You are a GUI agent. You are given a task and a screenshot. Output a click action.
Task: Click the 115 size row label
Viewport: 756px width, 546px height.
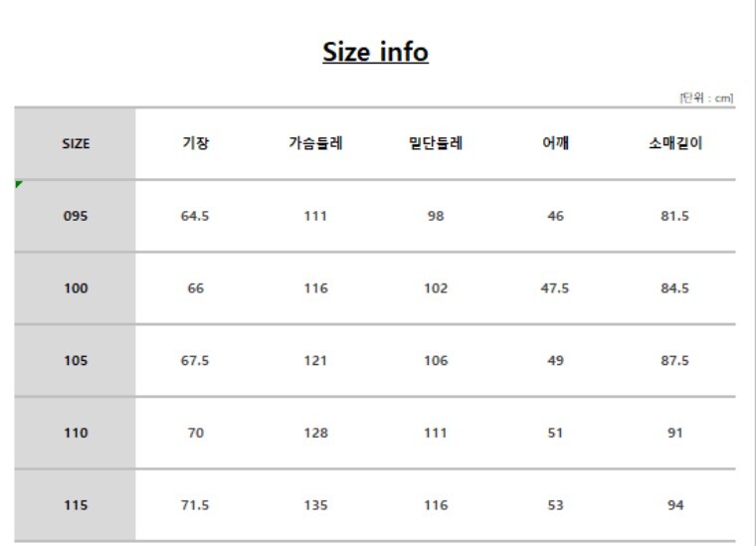76,505
